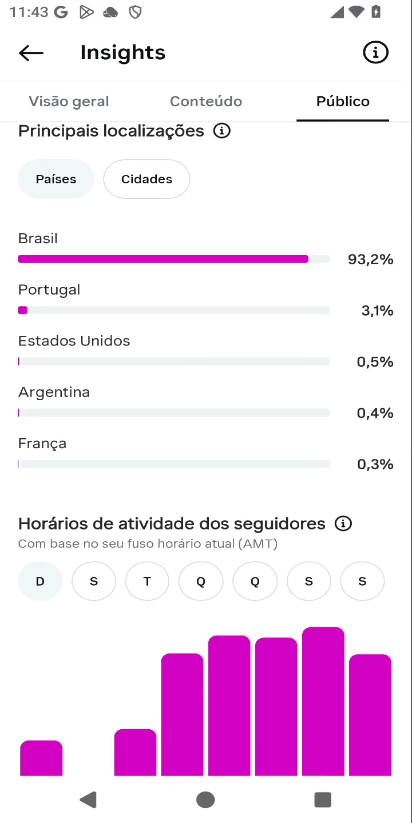
Task: Select the Cidades filter chip
Action: (x=146, y=179)
